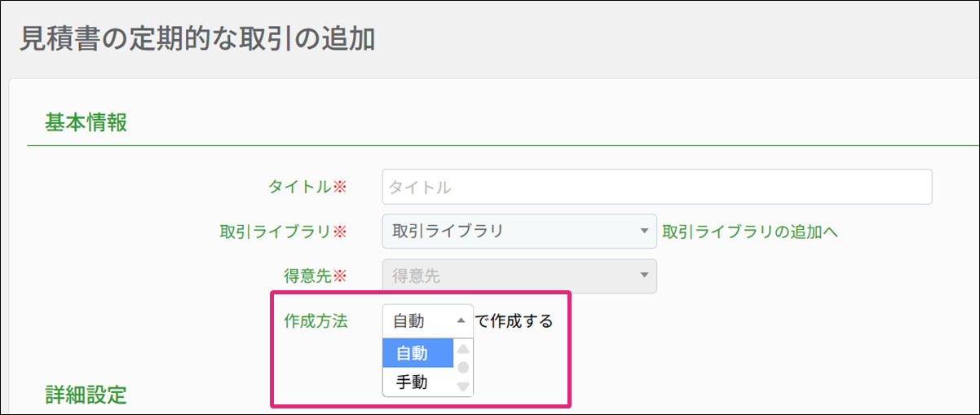Click the 基本情報 section heading
Screen dimensions: 980x415
click(x=86, y=123)
